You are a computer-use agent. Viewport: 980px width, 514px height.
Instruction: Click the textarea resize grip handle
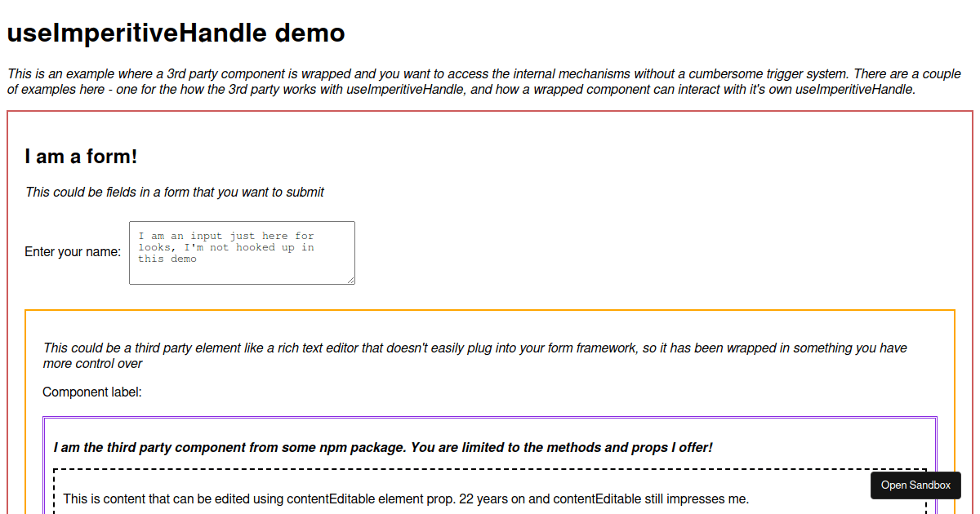[352, 281]
